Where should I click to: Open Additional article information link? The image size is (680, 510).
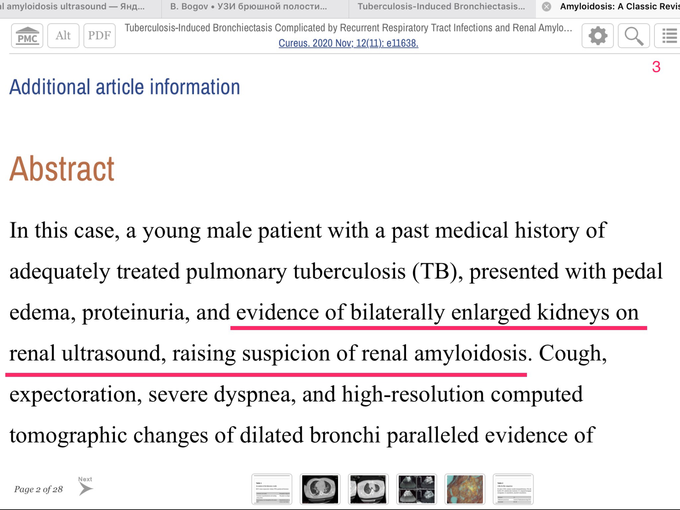[124, 87]
